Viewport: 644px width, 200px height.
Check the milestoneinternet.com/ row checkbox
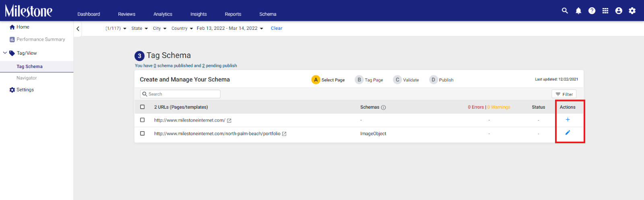coord(142,120)
